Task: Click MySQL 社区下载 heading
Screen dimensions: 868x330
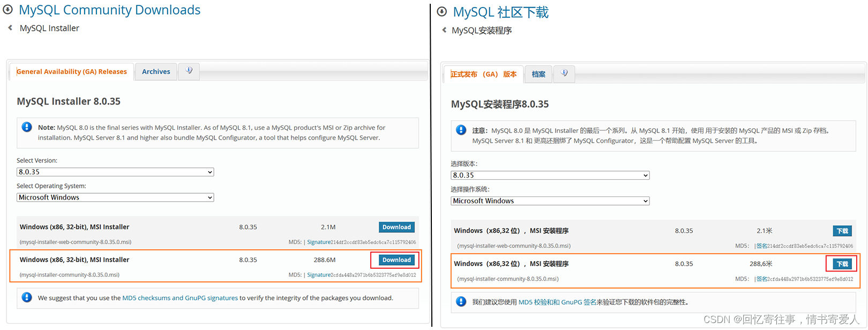Action: pos(500,12)
